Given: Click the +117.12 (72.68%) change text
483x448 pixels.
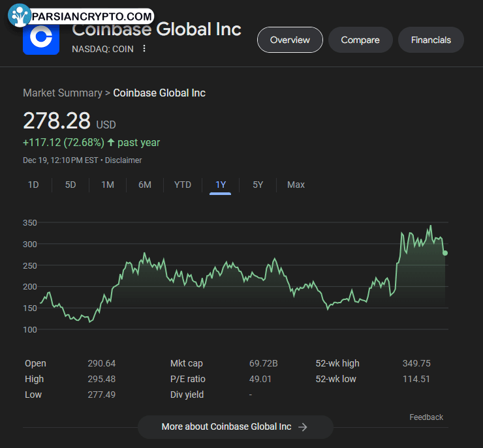Looking at the screenshot, I should point(63,142).
